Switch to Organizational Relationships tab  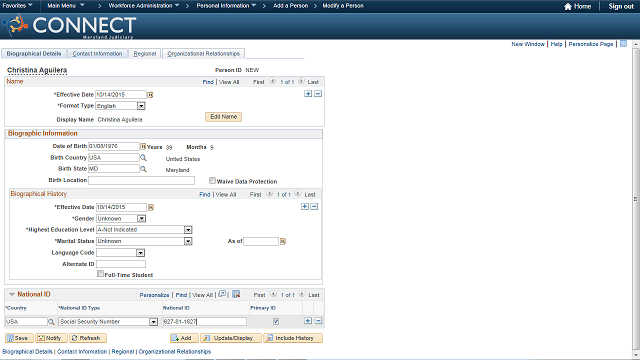tap(203, 53)
